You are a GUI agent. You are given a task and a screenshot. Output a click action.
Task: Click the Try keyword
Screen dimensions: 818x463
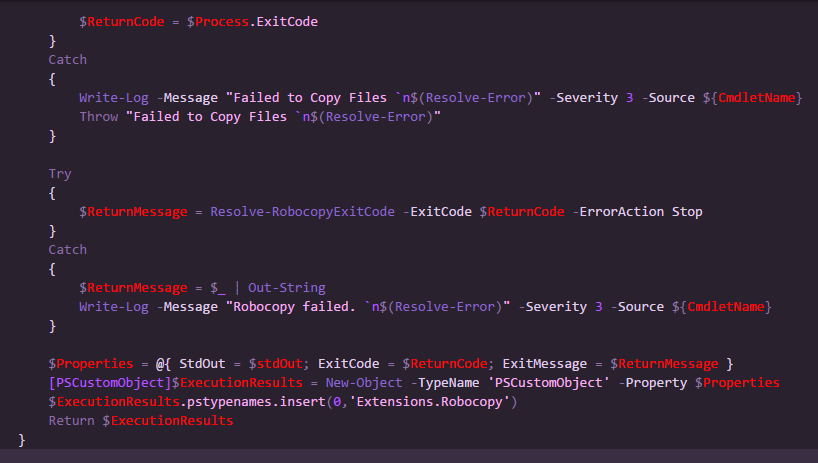tap(60, 174)
